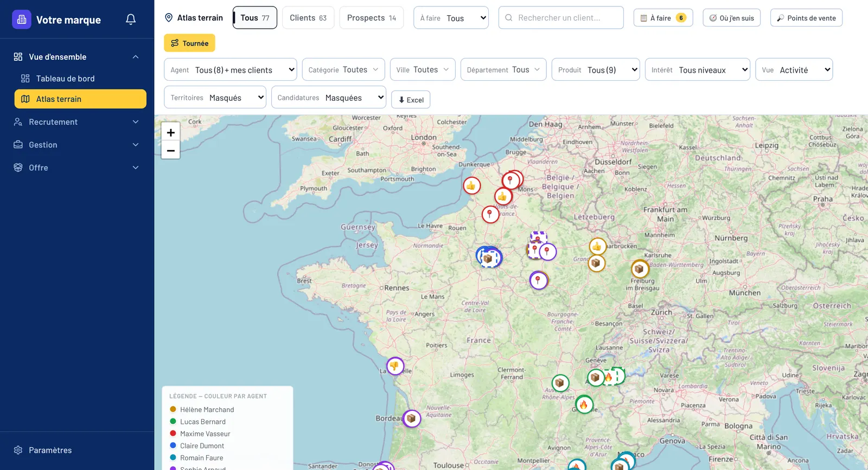Click the magnifier icon in the search box
Viewport: 868px width, 470px height.
click(x=509, y=18)
